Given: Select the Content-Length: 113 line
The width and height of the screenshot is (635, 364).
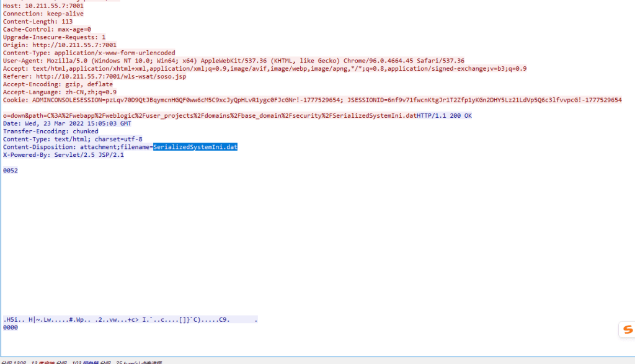Looking at the screenshot, I should tap(37, 22).
